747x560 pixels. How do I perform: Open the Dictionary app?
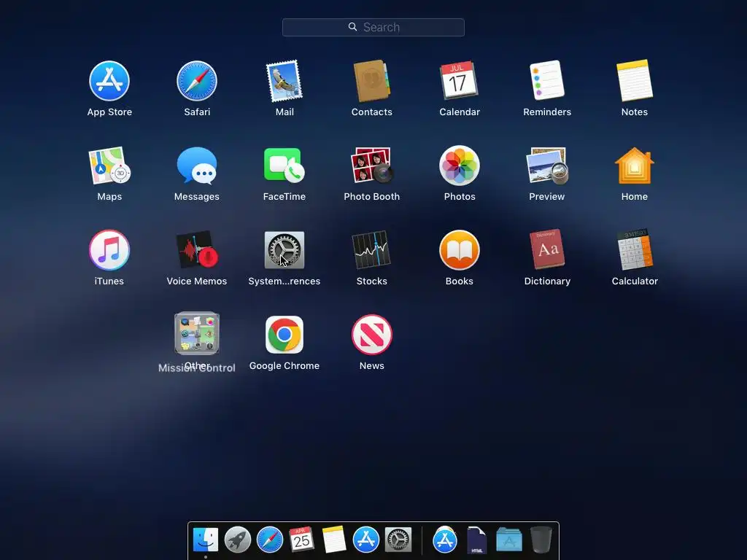point(547,249)
